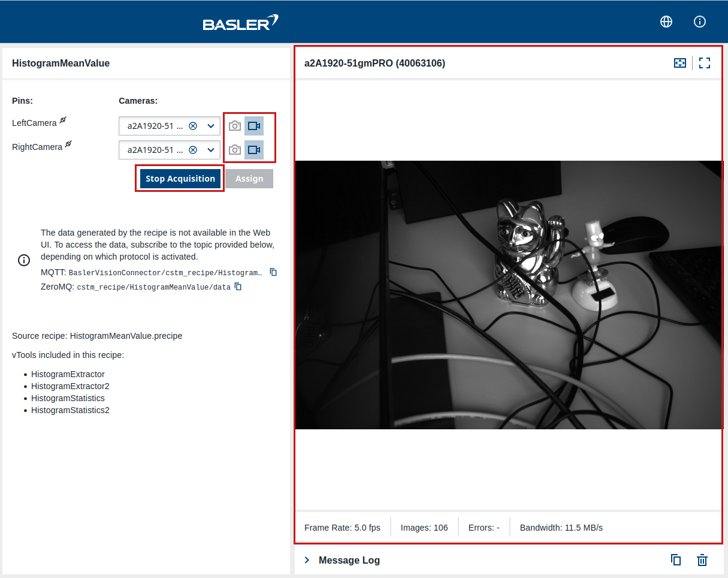
Task: Click single shot icon for LeftCamera
Action: click(235, 126)
